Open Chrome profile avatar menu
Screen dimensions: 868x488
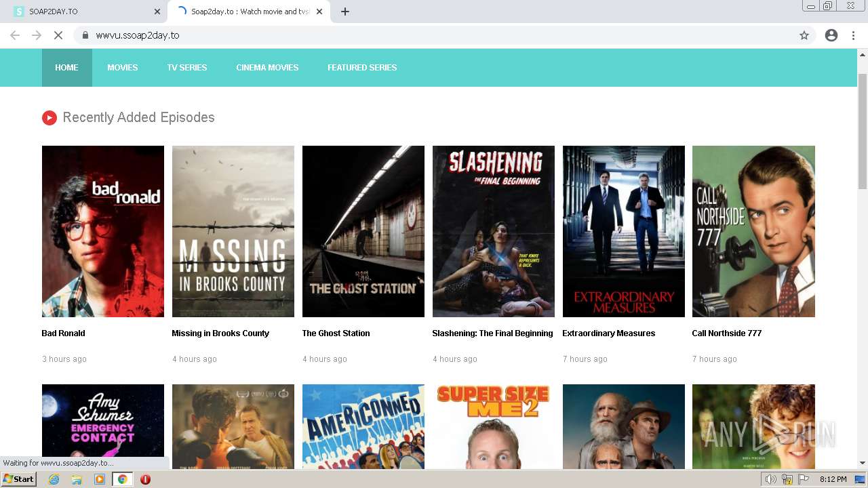831,35
